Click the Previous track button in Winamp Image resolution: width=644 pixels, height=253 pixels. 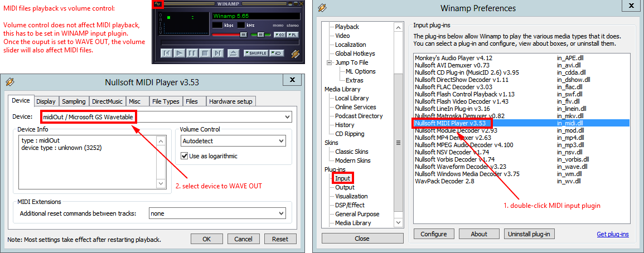point(166,53)
